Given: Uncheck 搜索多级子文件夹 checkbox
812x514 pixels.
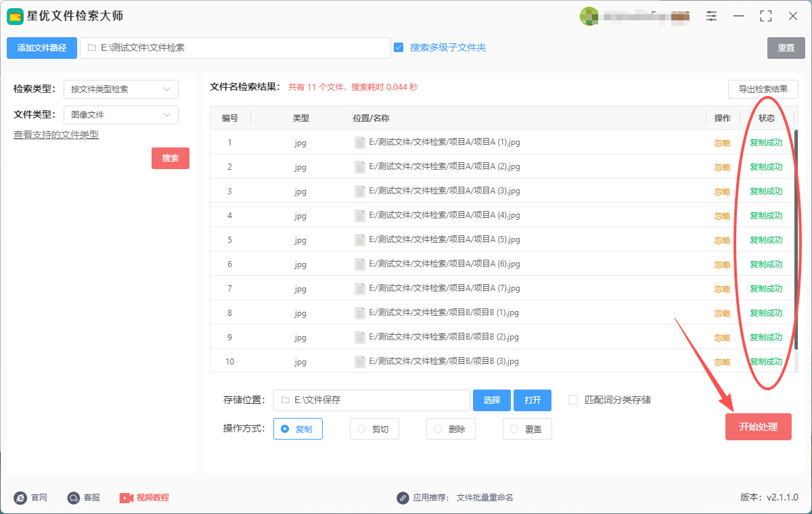Looking at the screenshot, I should tap(399, 47).
